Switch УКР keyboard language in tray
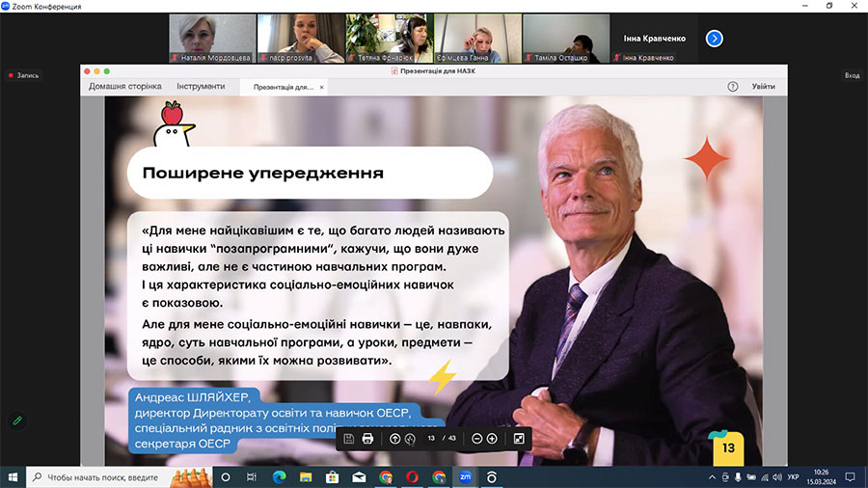The height and width of the screenshot is (488, 868). pos(793,476)
